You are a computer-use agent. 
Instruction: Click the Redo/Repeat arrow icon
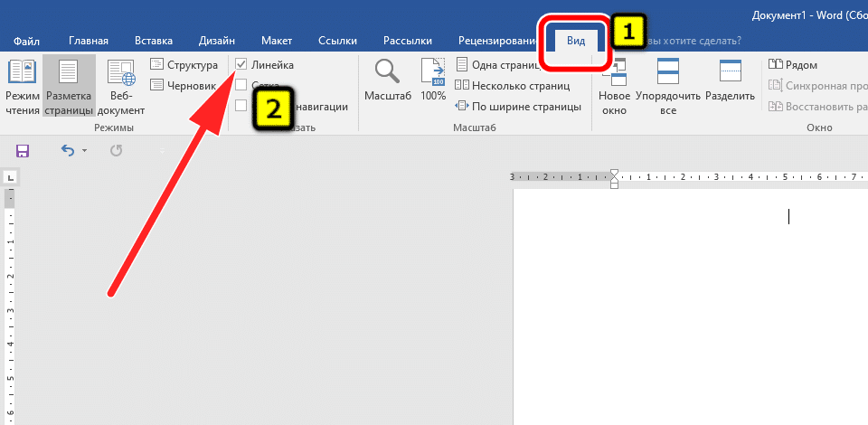(116, 150)
